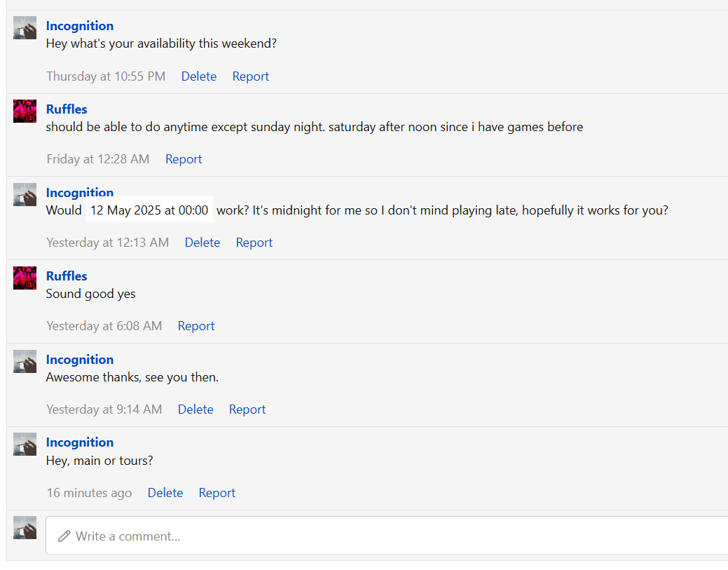
Task: Delete the "availability this weekend" comment
Action: (x=199, y=76)
